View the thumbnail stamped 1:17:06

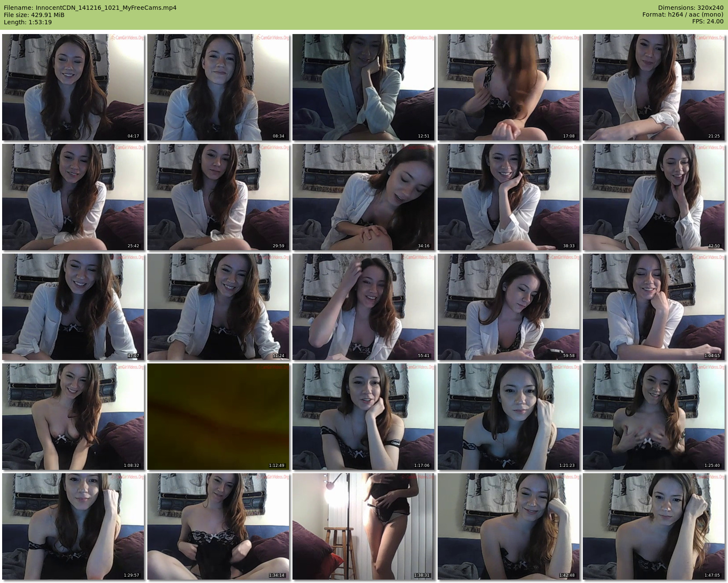pos(364,417)
